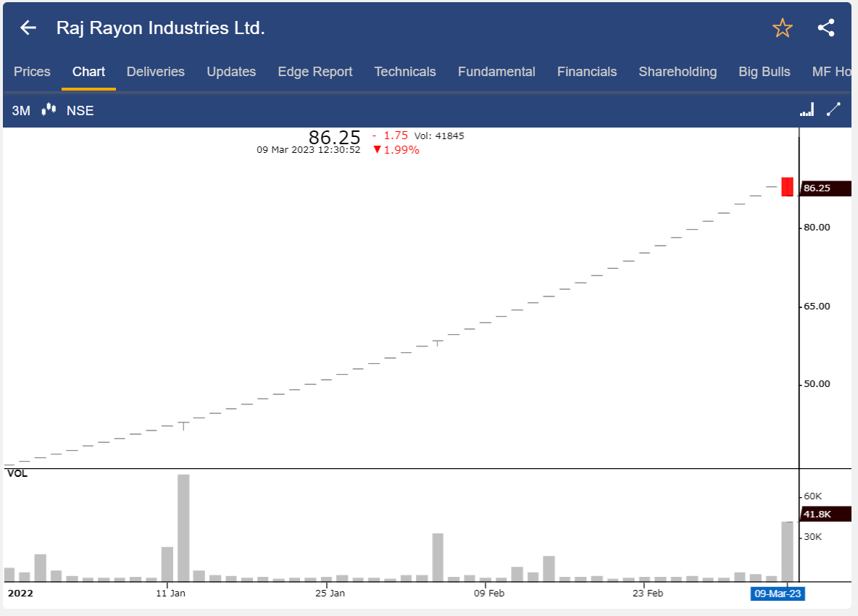
Task: Add stock to favorites with star icon
Action: [783, 28]
